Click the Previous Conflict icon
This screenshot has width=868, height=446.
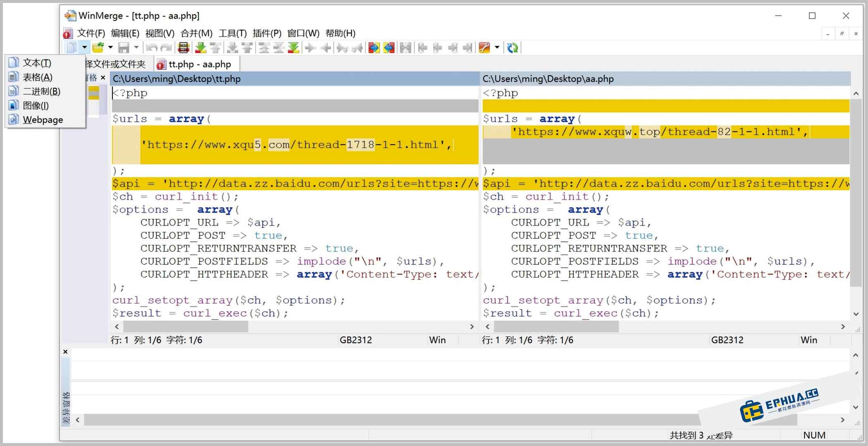tap(247, 48)
